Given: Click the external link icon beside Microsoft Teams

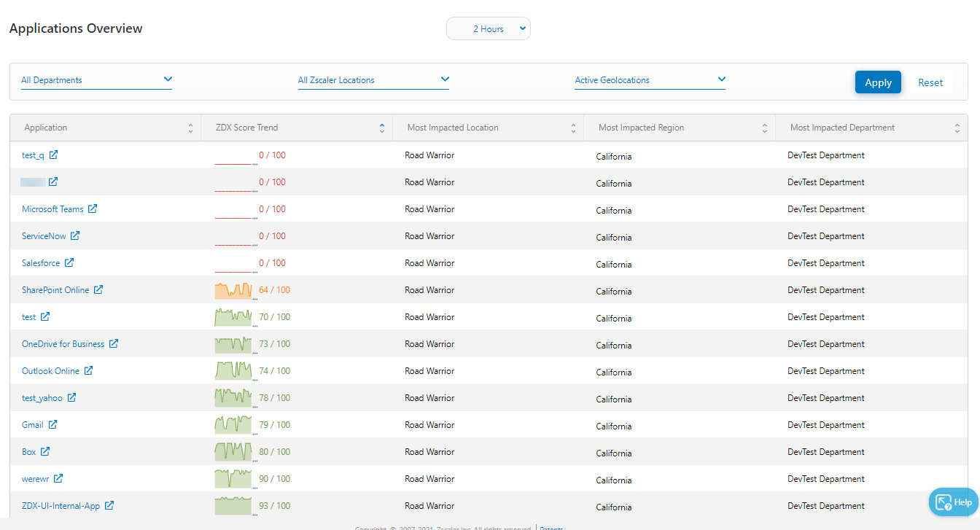Looking at the screenshot, I should [x=93, y=209].
